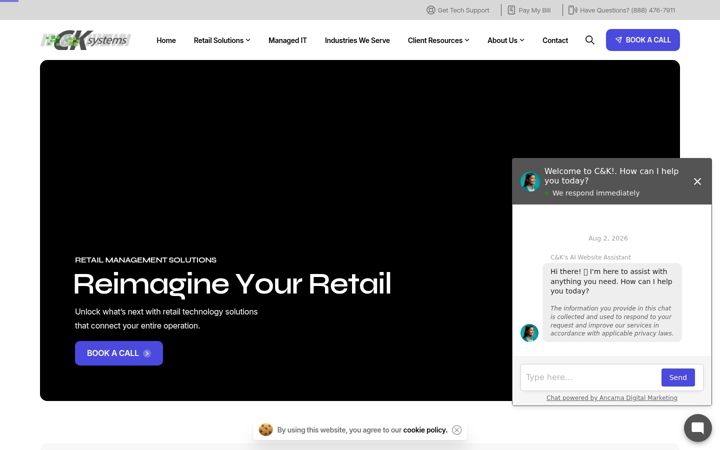Click the C&K Systems logo

[x=85, y=40]
